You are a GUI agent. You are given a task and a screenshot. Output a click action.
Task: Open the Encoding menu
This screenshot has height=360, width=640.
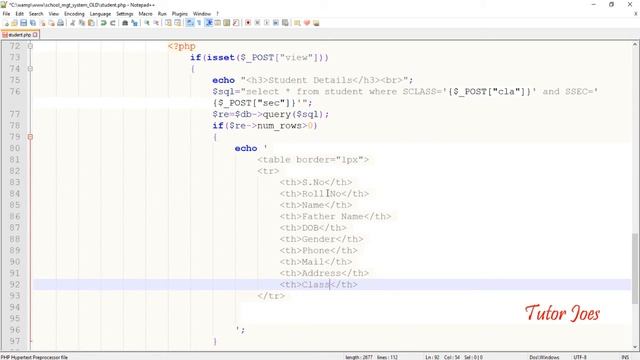(74, 13)
